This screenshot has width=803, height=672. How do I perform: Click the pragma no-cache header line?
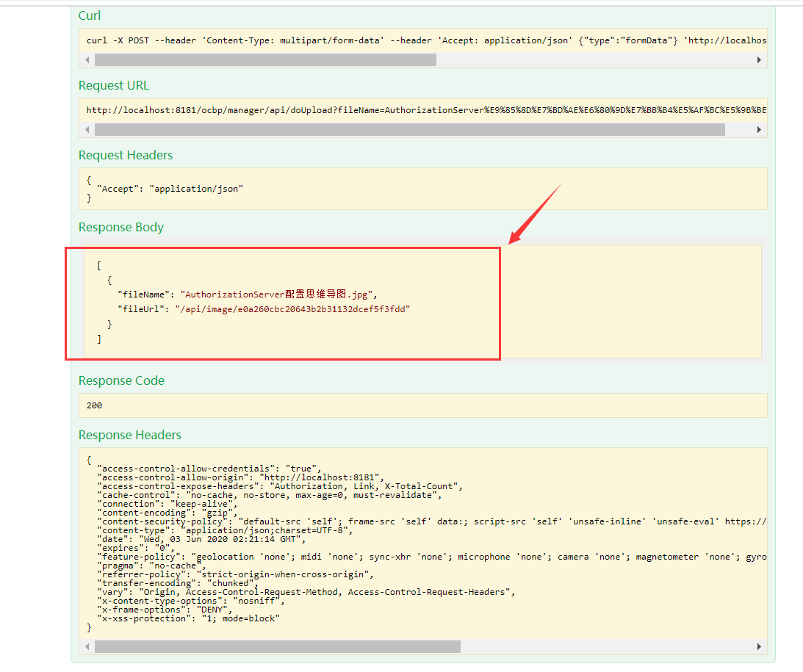click(x=151, y=566)
